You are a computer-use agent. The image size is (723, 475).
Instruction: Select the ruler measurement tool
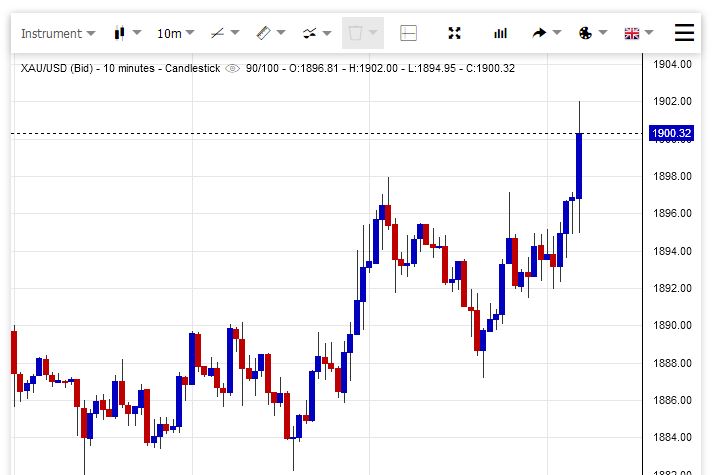[x=263, y=33]
